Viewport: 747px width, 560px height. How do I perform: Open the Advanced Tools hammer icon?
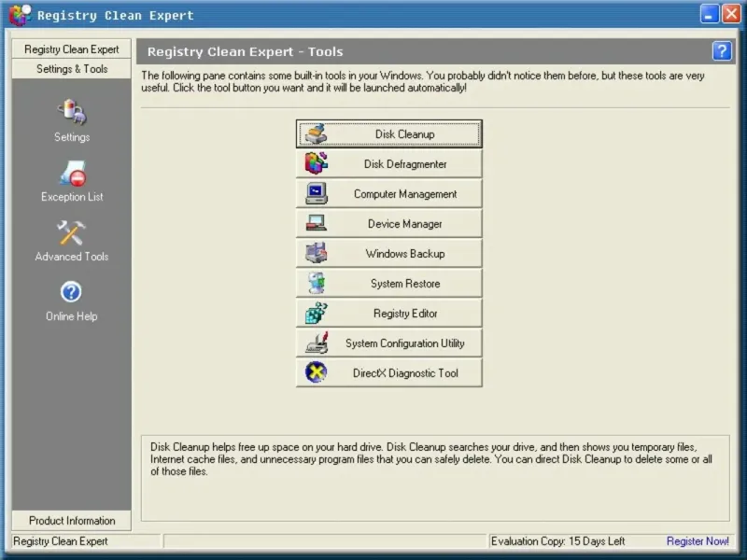(71, 232)
